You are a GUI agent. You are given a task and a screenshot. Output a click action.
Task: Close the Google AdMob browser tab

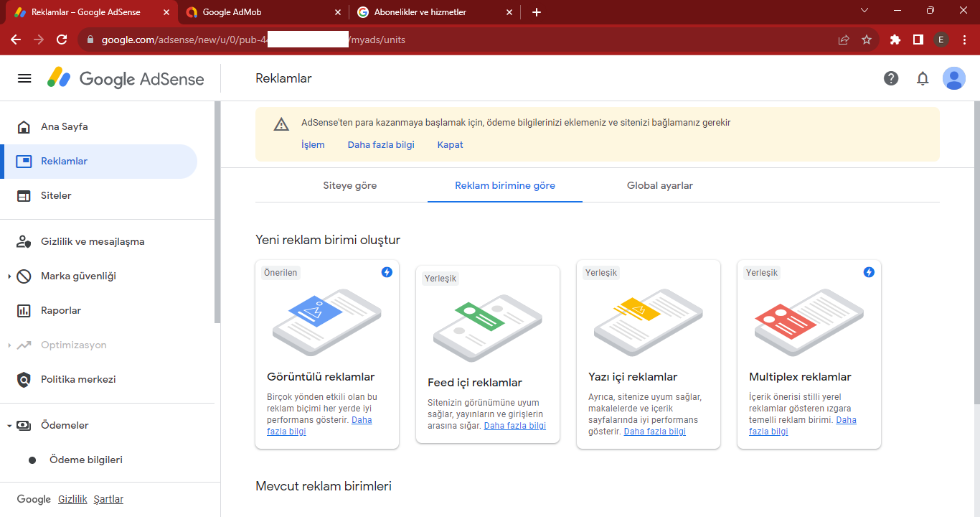coord(338,12)
